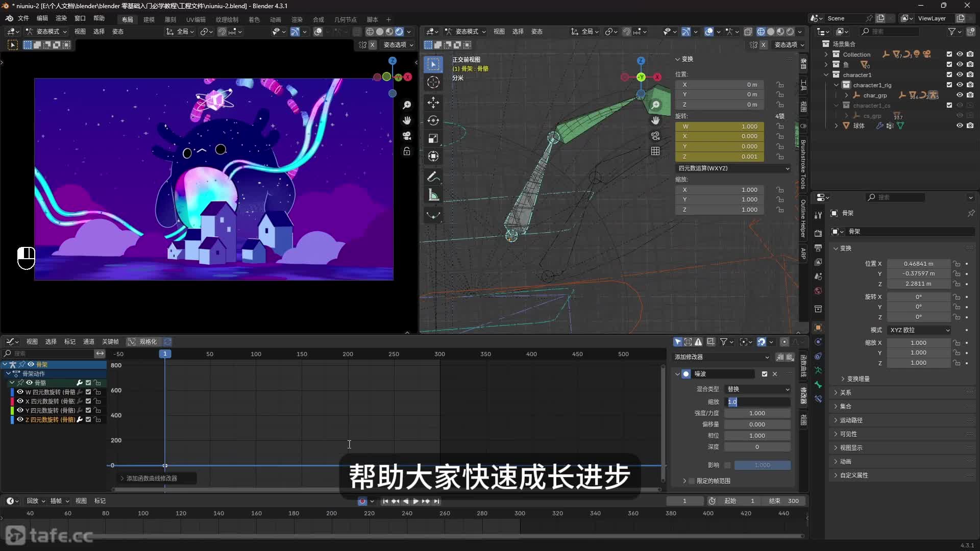Open the 四元数运算(WXYZ) rotation mode dropdown
980x551 pixels.
point(733,168)
